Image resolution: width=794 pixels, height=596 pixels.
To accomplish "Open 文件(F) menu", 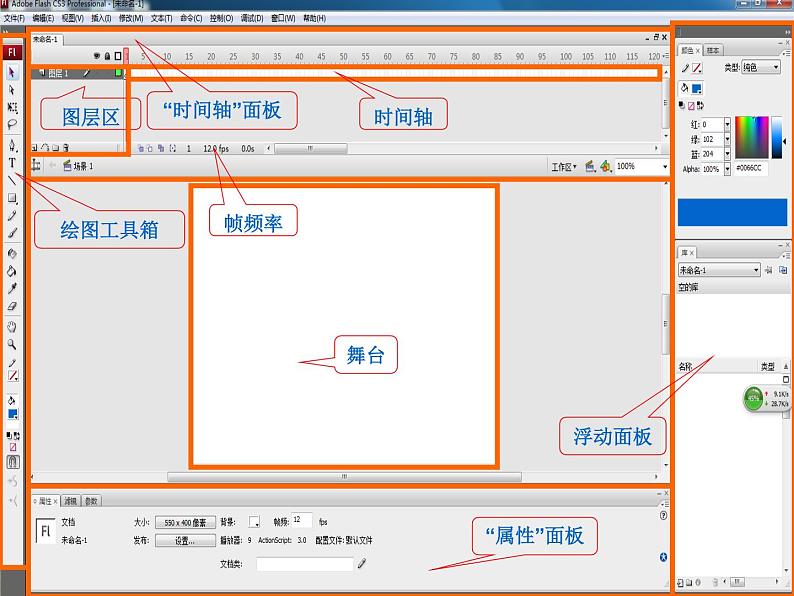I will pos(14,18).
